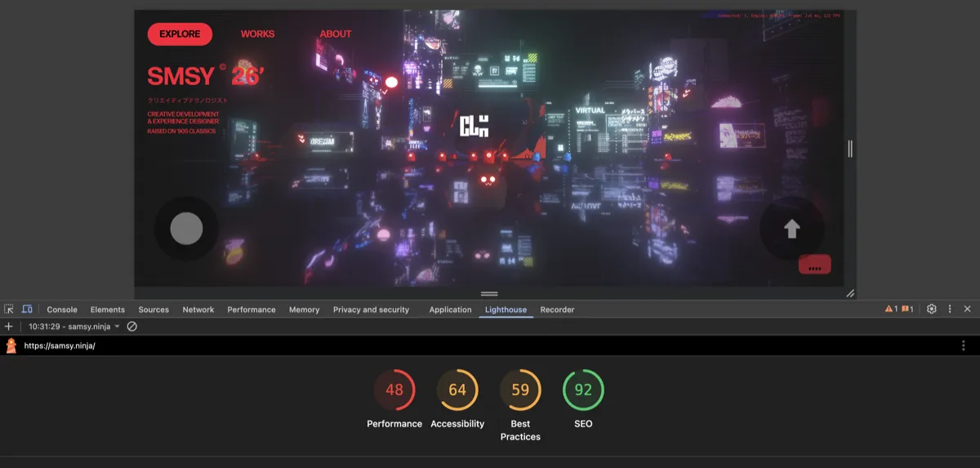Image resolution: width=980 pixels, height=468 pixels.
Task: Click the EXPLORE button on the page
Action: pos(180,34)
